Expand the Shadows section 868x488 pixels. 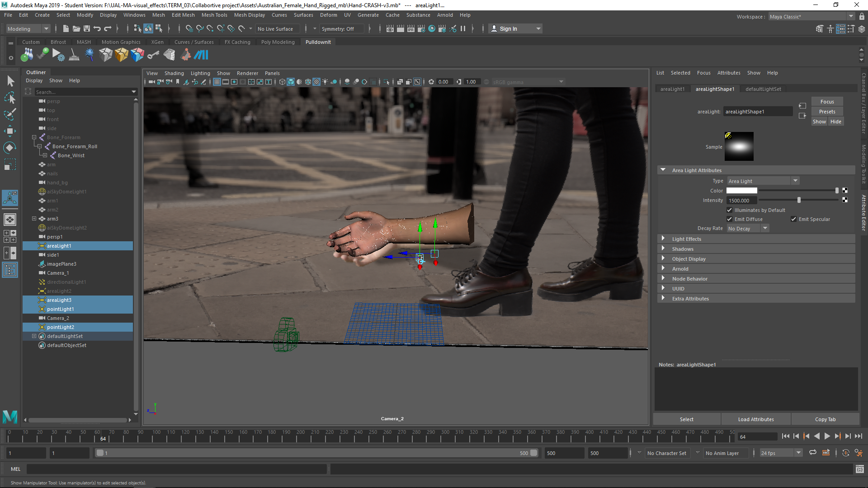coord(683,249)
